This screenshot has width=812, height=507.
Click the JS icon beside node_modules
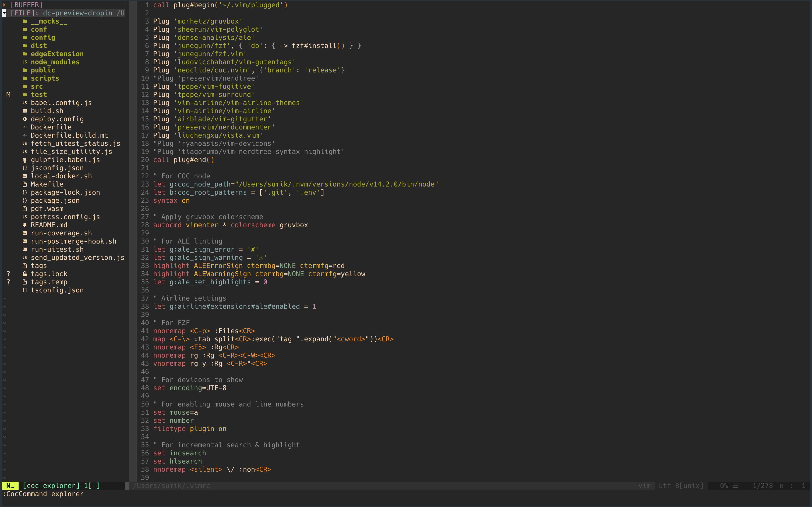[x=25, y=62]
